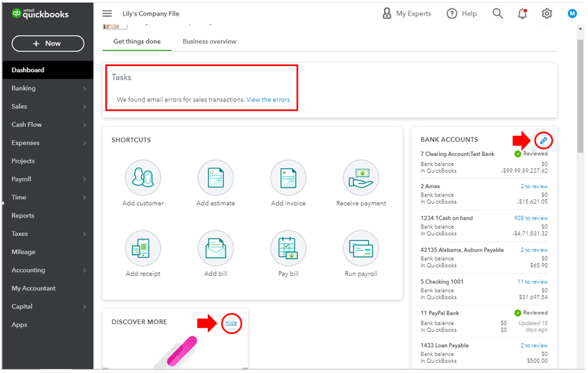Open My Experts

tap(407, 14)
